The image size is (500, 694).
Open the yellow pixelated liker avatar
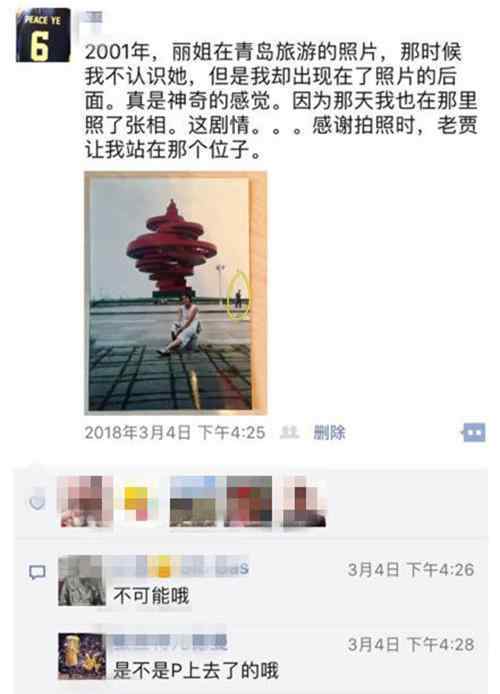tap(139, 501)
